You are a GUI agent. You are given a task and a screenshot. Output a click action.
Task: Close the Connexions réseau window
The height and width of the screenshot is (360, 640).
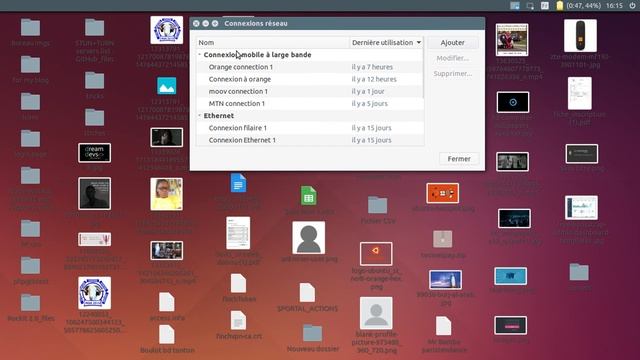[x=196, y=24]
